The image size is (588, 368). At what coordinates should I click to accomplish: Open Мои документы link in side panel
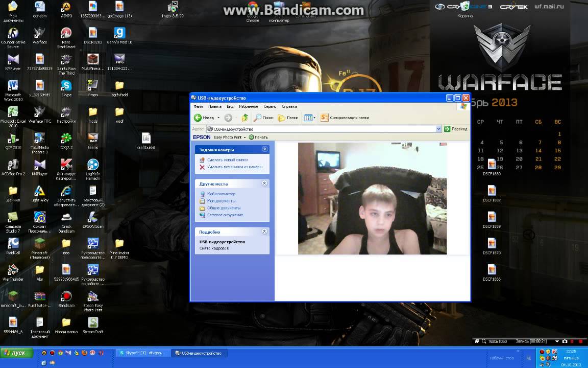(221, 201)
